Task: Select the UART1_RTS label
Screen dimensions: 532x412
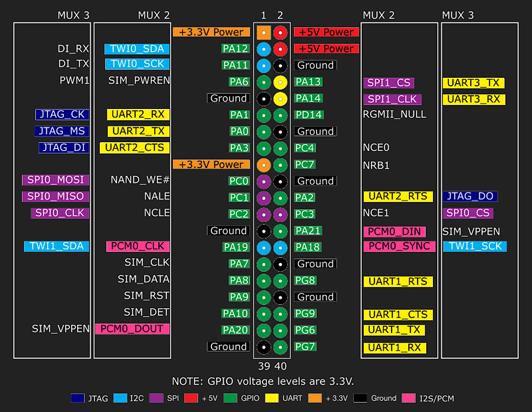Action: [398, 282]
